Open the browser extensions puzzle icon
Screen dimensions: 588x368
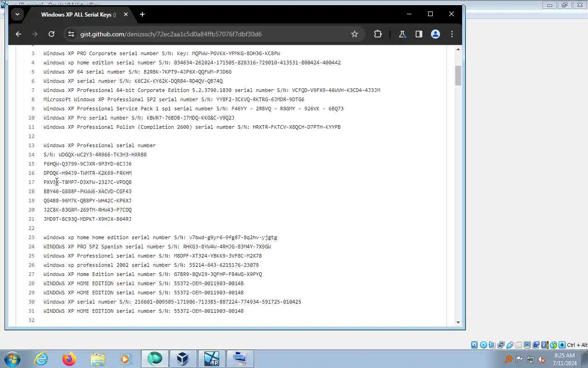[x=378, y=34]
